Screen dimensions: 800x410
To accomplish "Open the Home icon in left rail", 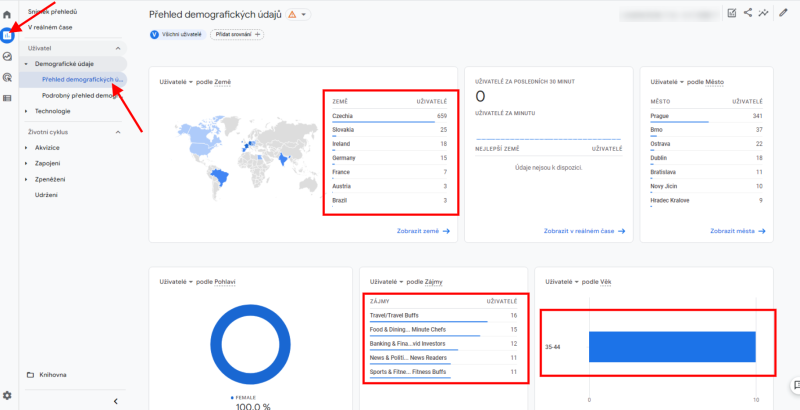I will coord(7,15).
